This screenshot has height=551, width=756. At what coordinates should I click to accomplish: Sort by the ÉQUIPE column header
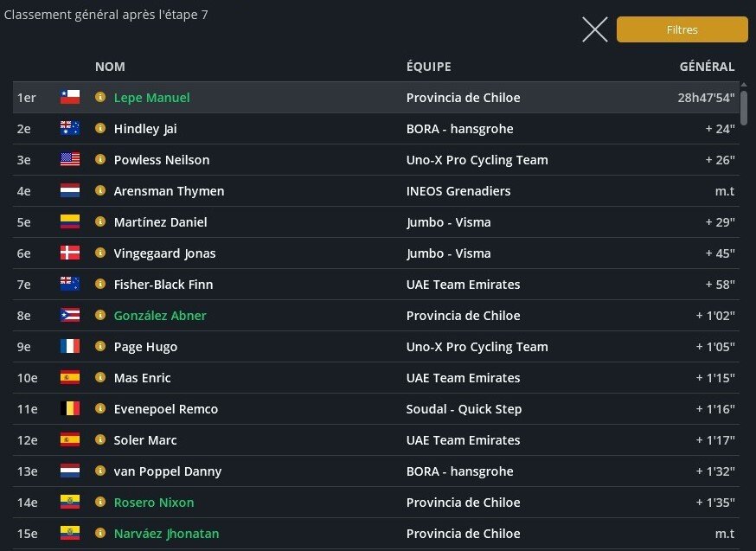(x=428, y=67)
